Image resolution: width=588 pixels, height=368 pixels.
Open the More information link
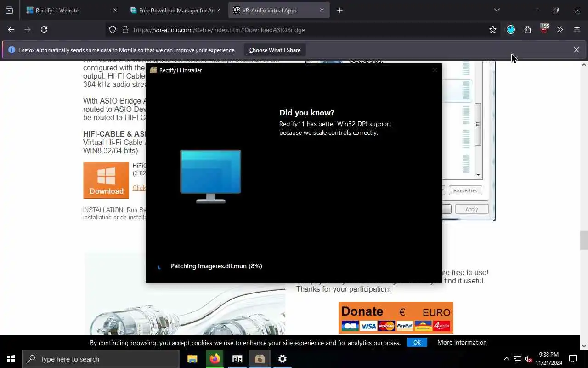coord(462,342)
